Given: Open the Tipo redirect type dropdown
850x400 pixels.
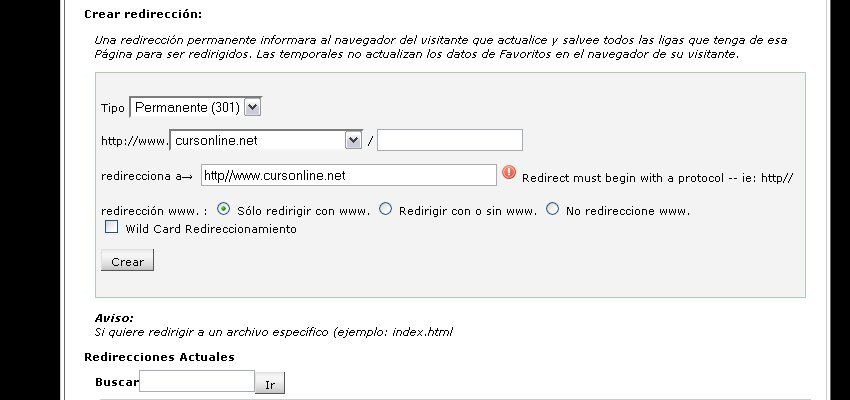Looking at the screenshot, I should 196,107.
